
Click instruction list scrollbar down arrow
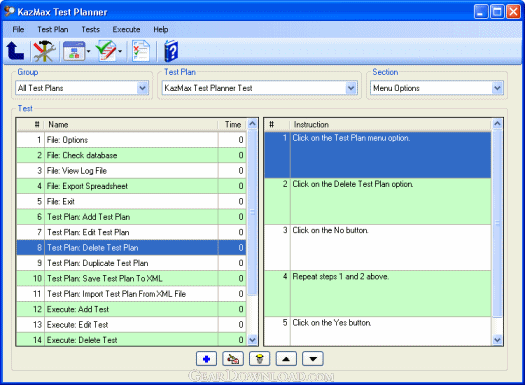point(497,340)
